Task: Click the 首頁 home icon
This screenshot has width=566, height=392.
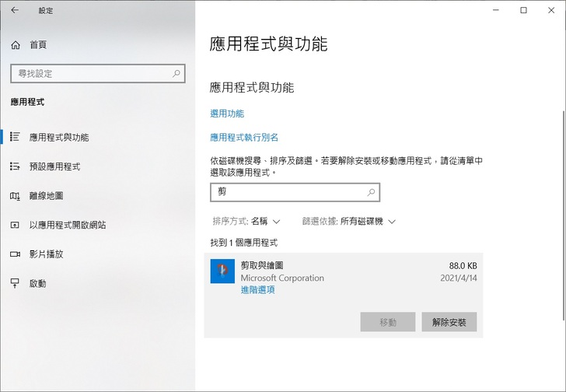Action: (16, 45)
